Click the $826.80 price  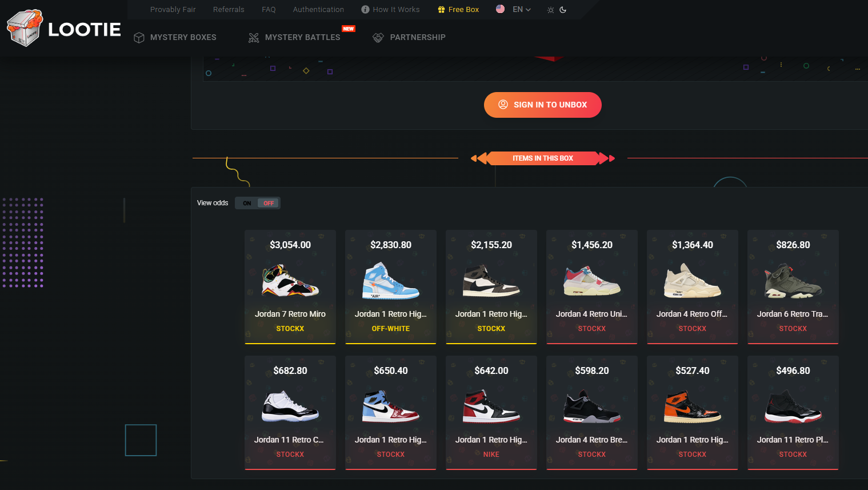(x=793, y=245)
